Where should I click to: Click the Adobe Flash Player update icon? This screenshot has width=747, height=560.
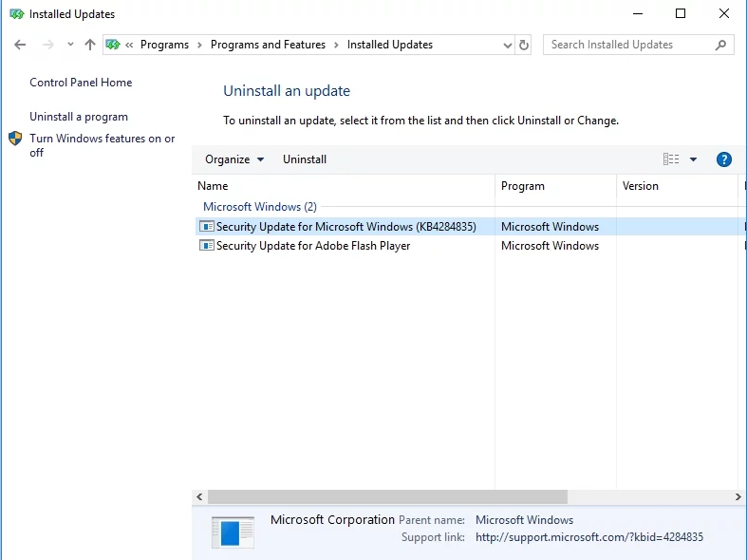click(x=206, y=246)
